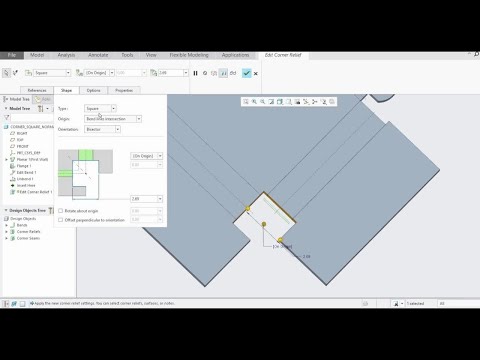Click the model tree search input field
Viewport: 480px width, 360px height.
click(x=32, y=118)
